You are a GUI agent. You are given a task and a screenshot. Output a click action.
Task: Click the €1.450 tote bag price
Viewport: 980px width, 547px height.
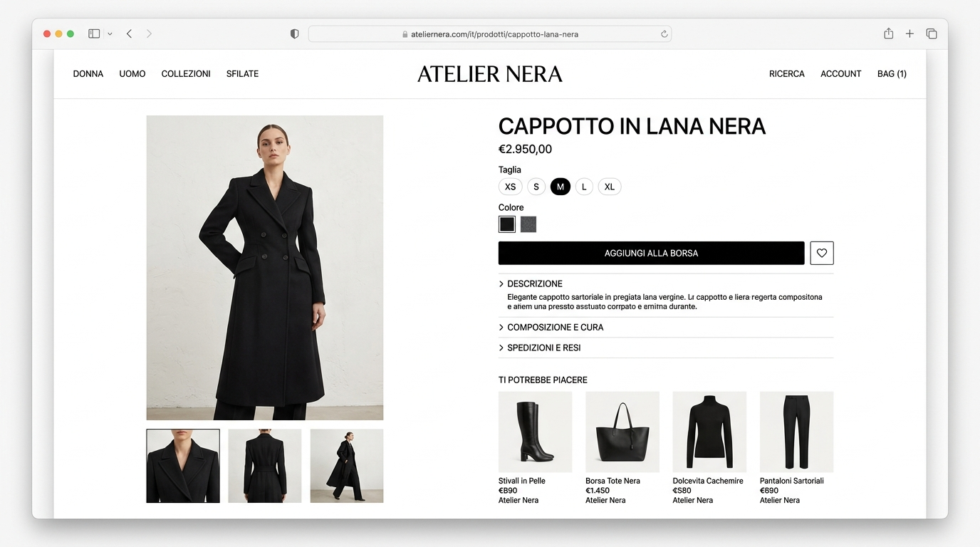(598, 491)
